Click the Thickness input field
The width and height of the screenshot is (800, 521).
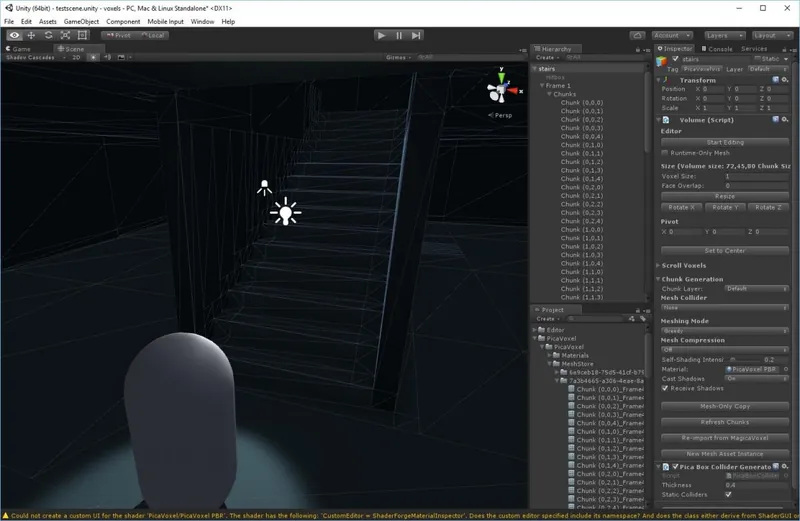pyautogui.click(x=757, y=485)
